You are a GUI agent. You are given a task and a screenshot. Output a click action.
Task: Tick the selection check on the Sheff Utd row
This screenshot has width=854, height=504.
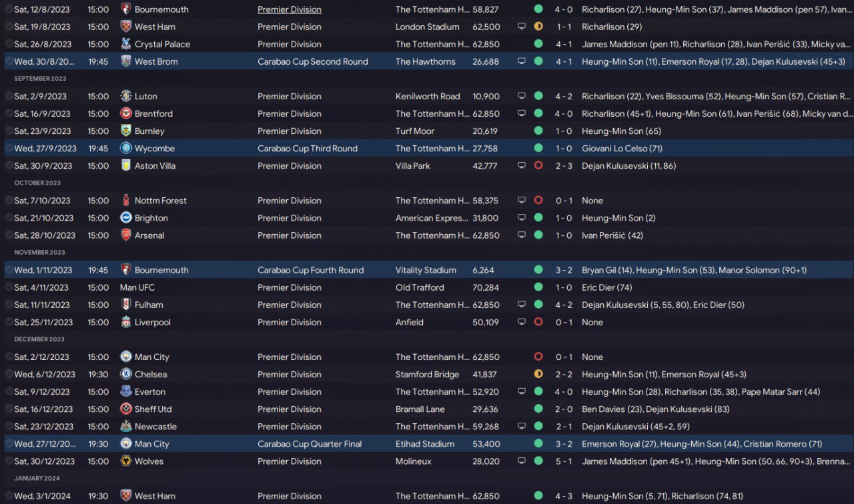8,409
